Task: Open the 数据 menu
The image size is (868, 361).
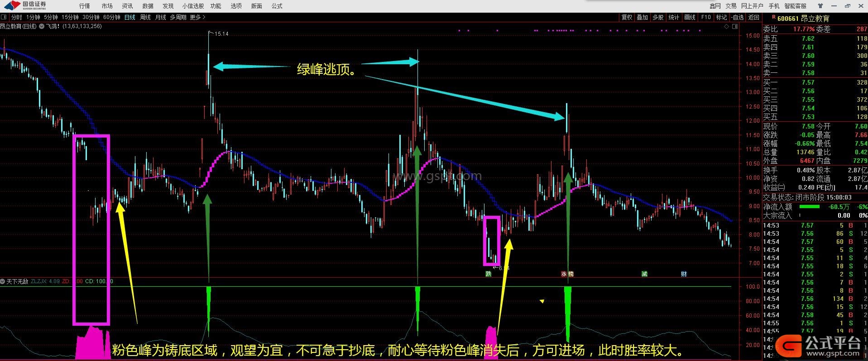Action: (x=148, y=6)
